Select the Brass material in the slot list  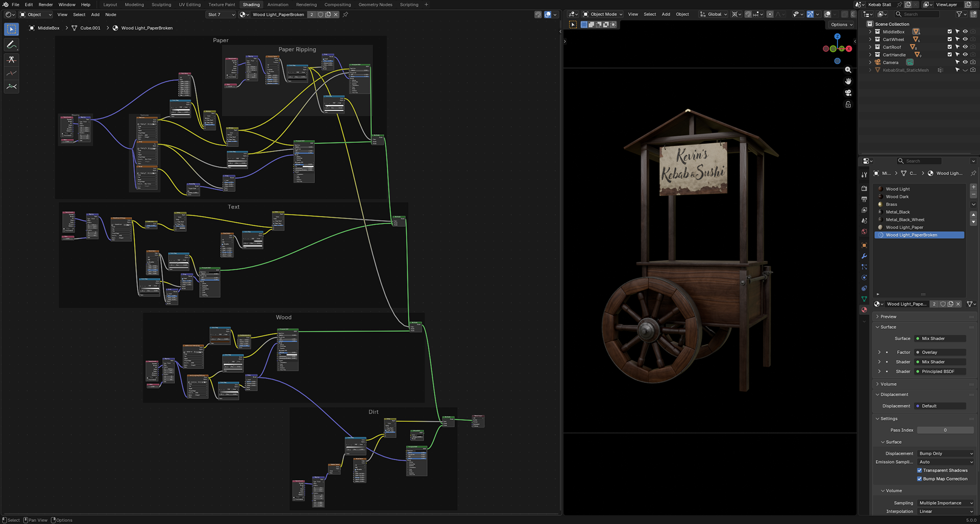(891, 204)
